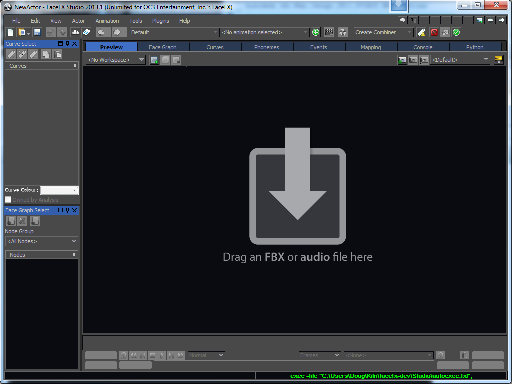512x385 pixels.
Task: Create a new actor with the blank-page icon
Action: (x=10, y=32)
